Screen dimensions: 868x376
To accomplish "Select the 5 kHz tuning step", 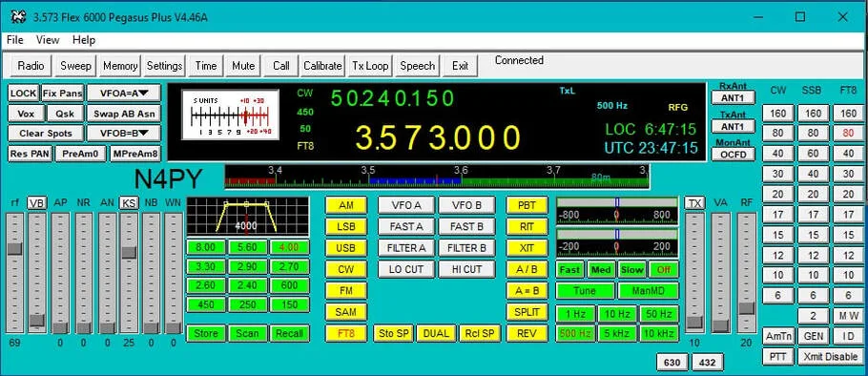I will click(617, 333).
